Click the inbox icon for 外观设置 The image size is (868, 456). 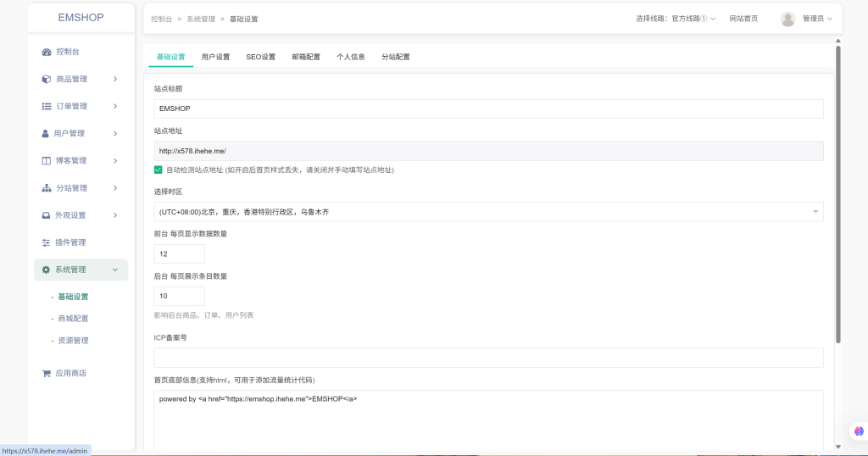pos(46,215)
